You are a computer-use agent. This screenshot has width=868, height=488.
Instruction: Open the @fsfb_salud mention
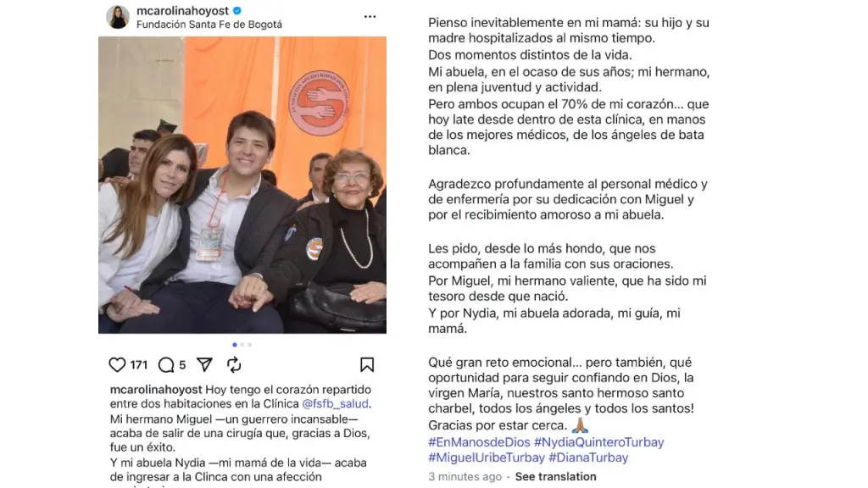tap(335, 404)
